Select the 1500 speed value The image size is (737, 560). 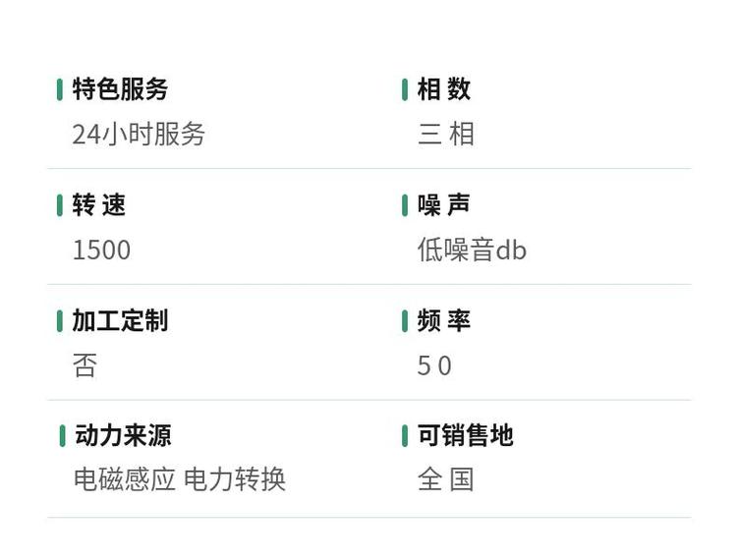[x=101, y=250]
